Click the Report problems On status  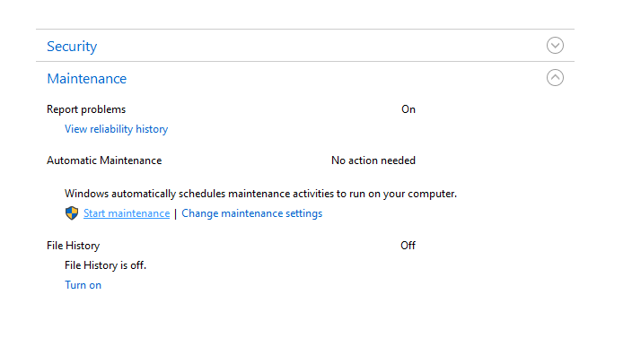408,109
